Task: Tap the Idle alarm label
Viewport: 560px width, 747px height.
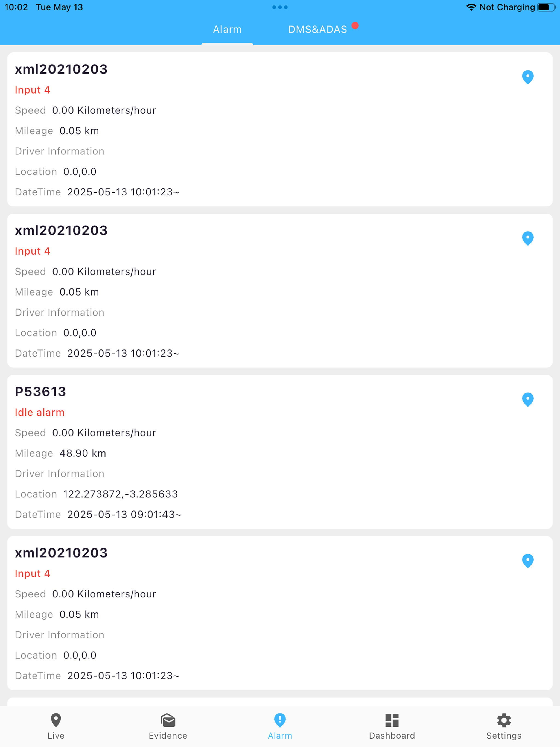Action: click(40, 412)
